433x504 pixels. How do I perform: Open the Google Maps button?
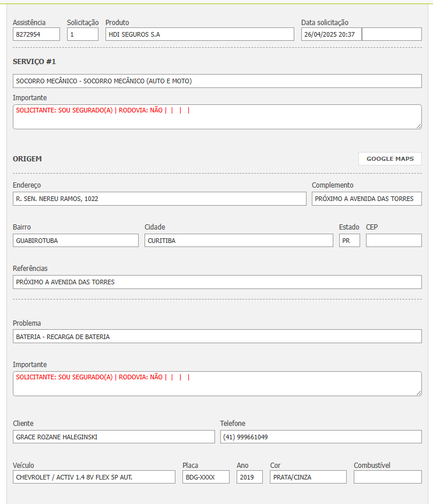[390, 159]
